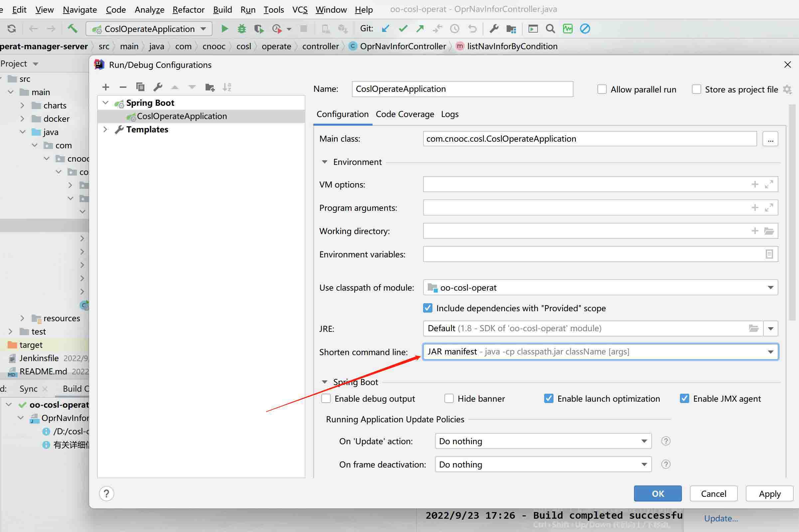This screenshot has height=532, width=799.
Task: Open the Build menu
Action: click(222, 10)
